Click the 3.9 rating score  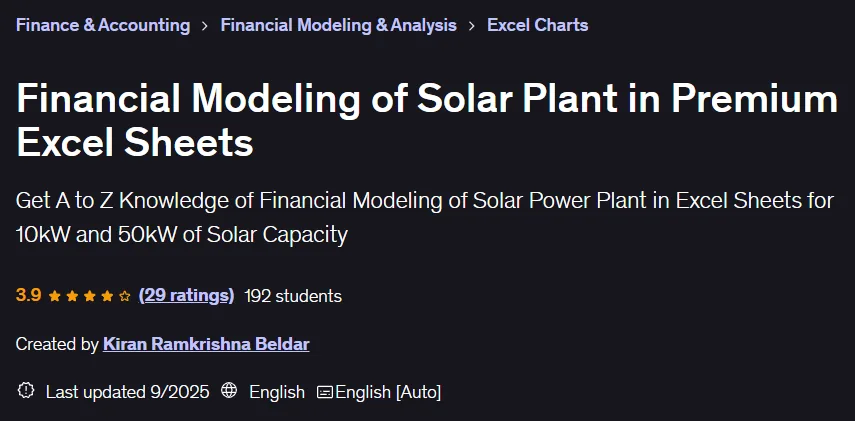pyautogui.click(x=28, y=296)
